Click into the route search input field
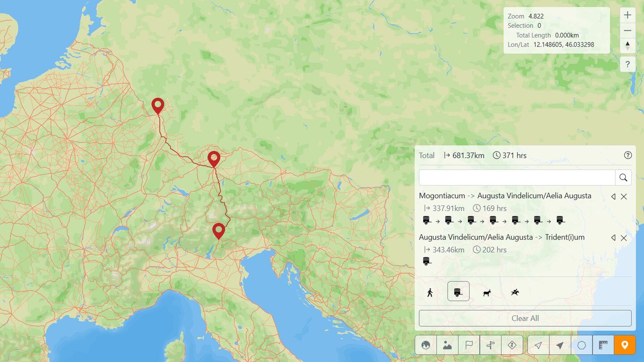Image resolution: width=644 pixels, height=362 pixels. click(x=517, y=177)
